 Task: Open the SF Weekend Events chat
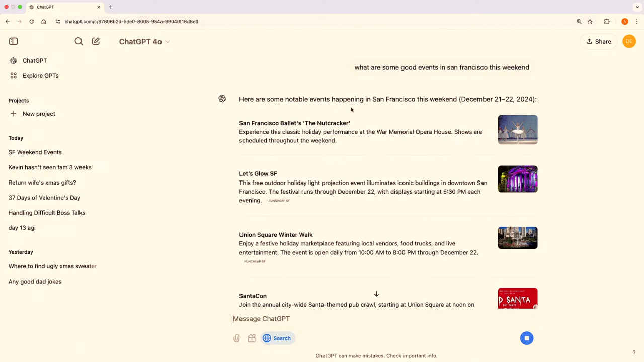[x=35, y=152]
